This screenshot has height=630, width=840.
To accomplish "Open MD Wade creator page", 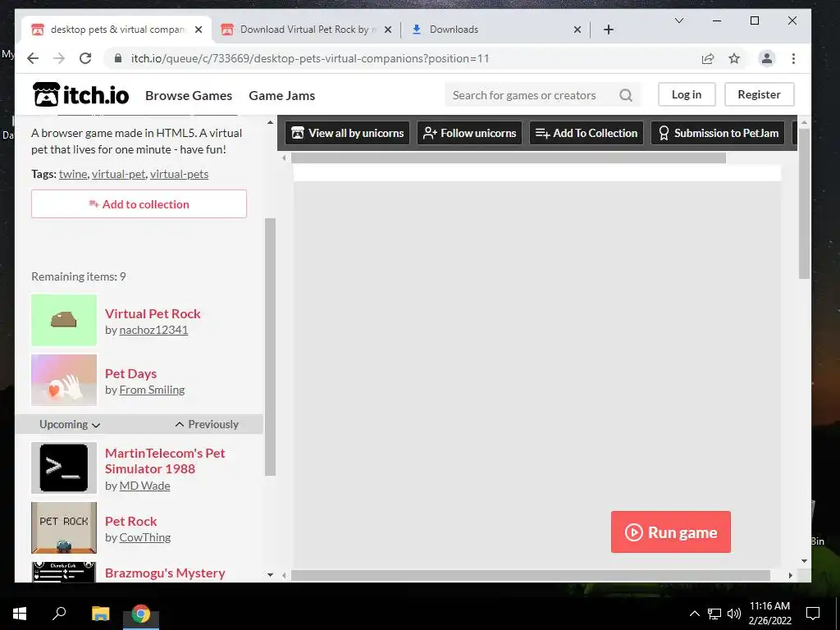I will (144, 486).
